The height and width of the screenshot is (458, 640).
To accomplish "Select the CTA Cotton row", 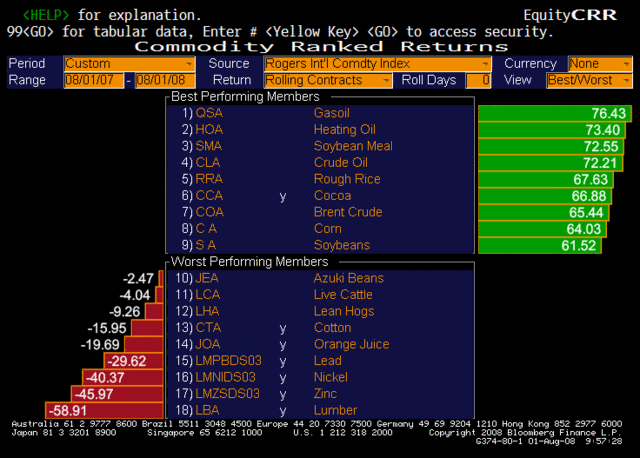I will tap(320, 328).
